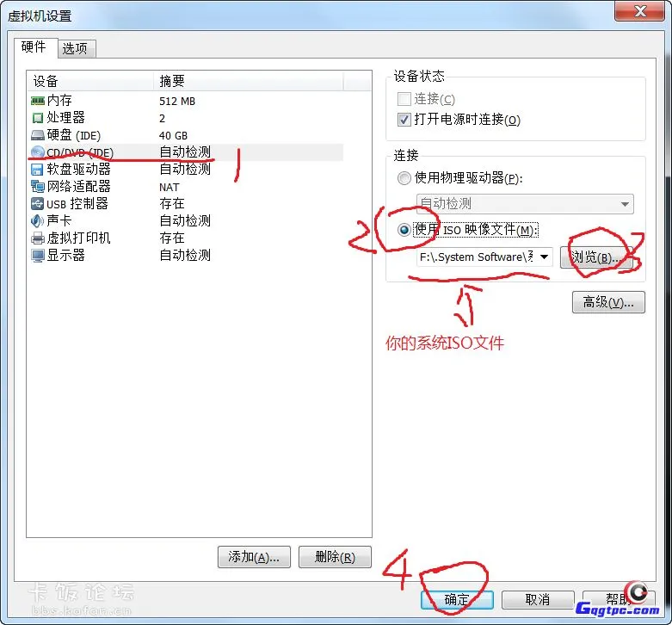
Task: Open the 自动检测 physical drive dropdown
Action: click(525, 204)
